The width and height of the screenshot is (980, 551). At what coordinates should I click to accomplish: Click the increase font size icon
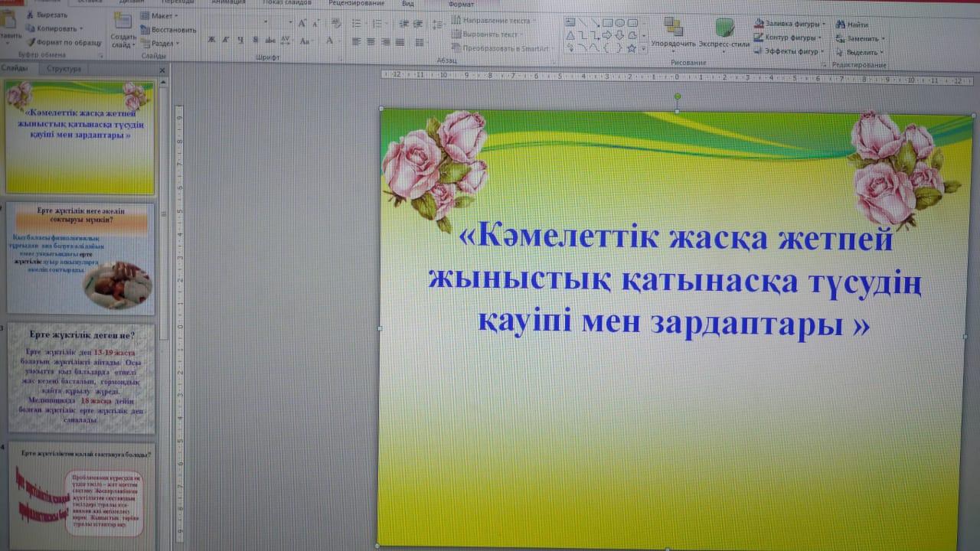click(x=302, y=24)
